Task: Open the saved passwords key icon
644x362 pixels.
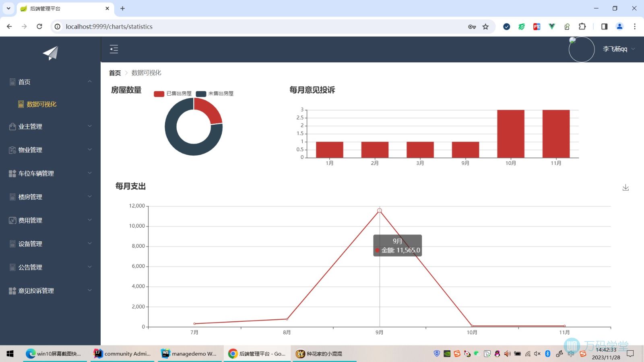Action: (472, 27)
